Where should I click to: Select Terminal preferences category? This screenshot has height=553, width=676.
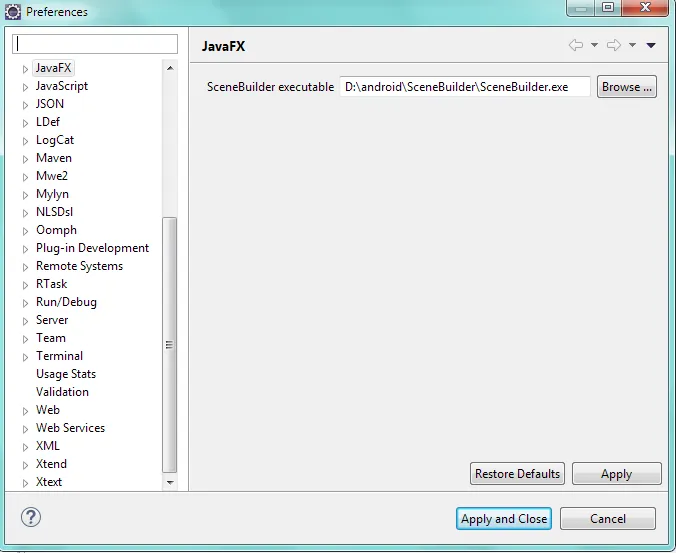(59, 356)
